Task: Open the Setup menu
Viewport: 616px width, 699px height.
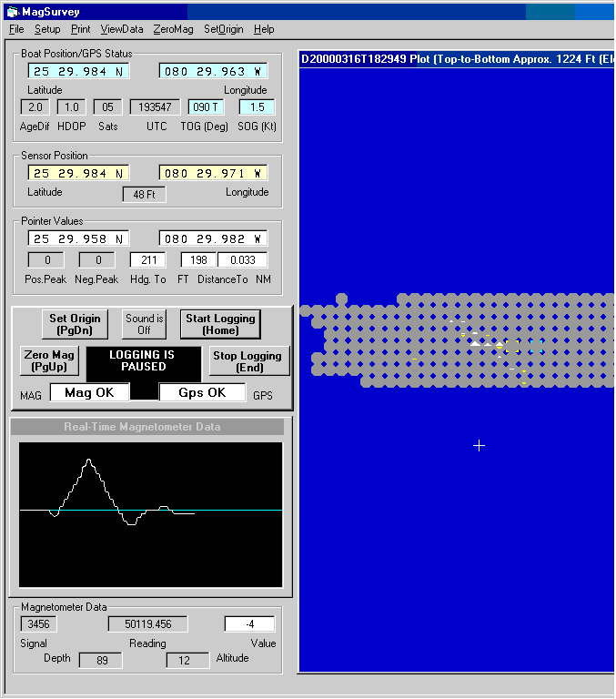Action: click(x=47, y=29)
